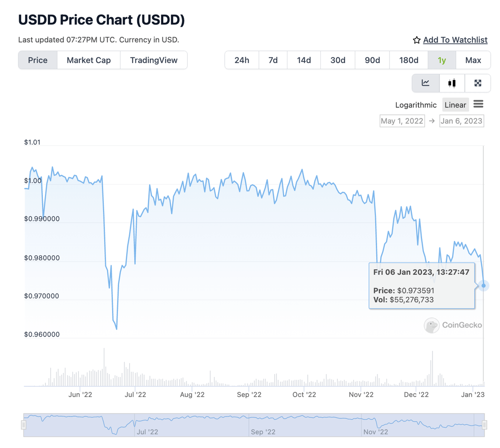This screenshot has width=500, height=448.
Task: Show Max time range
Action: [473, 60]
